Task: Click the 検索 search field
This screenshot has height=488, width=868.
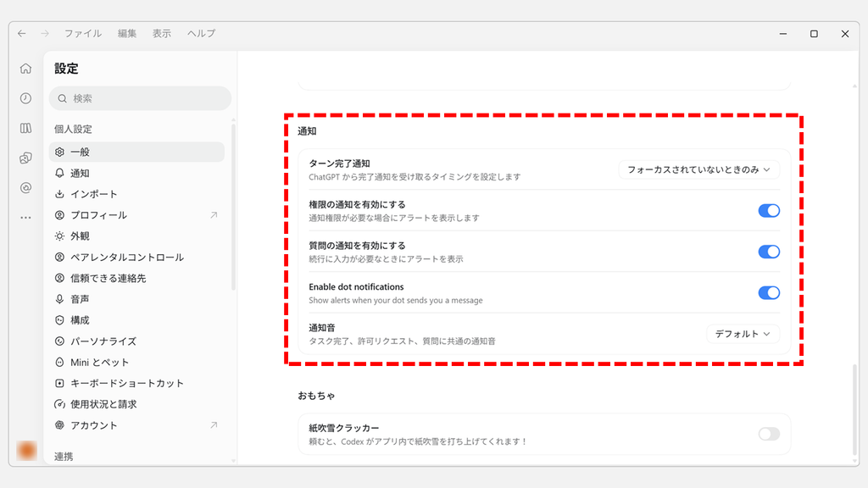Action: pyautogui.click(x=140, y=98)
